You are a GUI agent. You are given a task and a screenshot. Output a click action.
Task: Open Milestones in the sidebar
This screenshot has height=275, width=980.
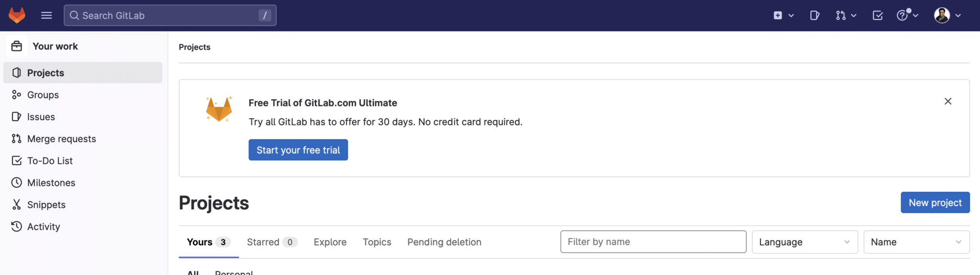coord(51,183)
